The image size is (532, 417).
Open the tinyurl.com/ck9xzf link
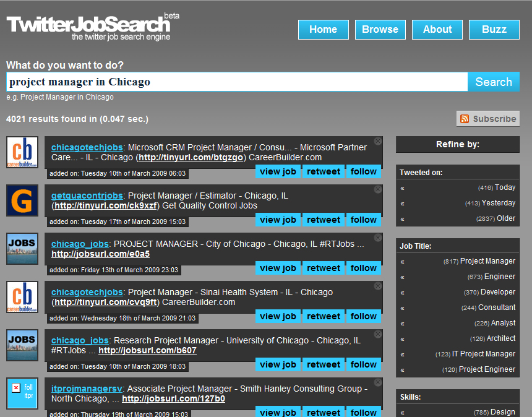click(x=106, y=205)
